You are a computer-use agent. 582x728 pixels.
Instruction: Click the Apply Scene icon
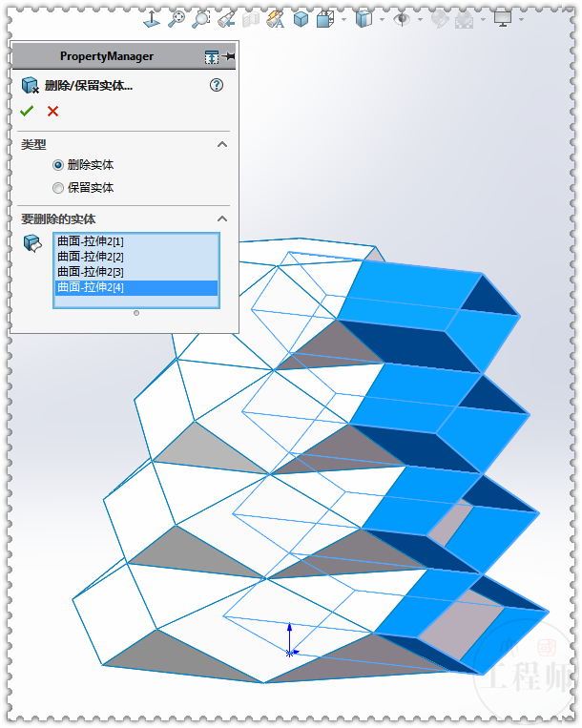pos(464,19)
